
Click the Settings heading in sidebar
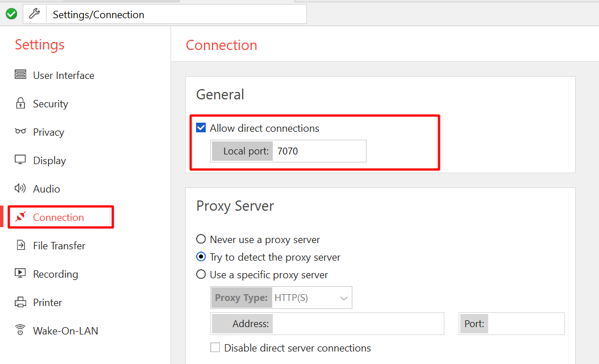click(40, 45)
